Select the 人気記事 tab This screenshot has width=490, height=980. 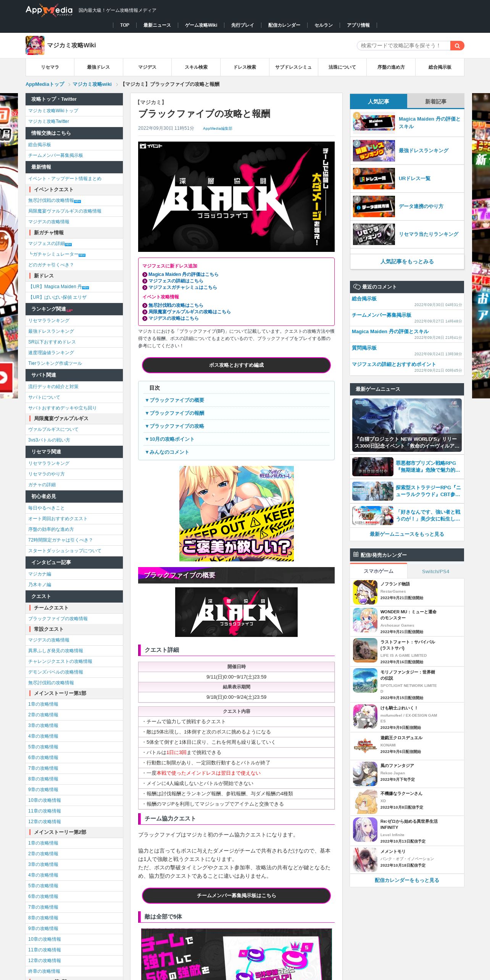click(378, 102)
